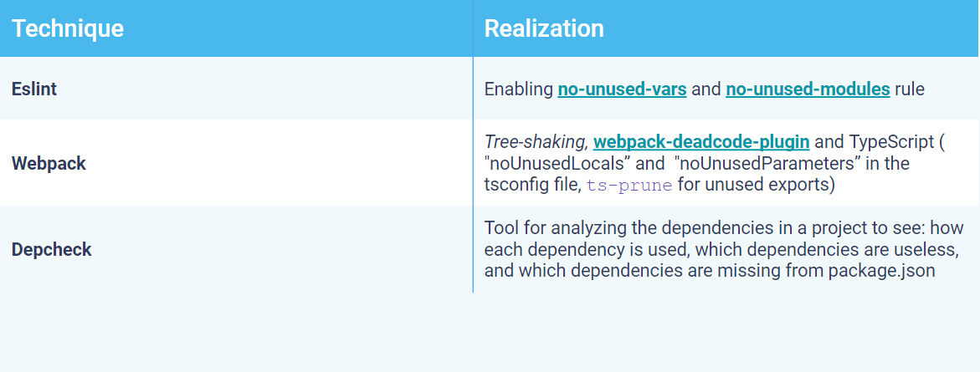This screenshot has height=372, width=980.
Task: Click the Realization column header
Action: tap(544, 28)
